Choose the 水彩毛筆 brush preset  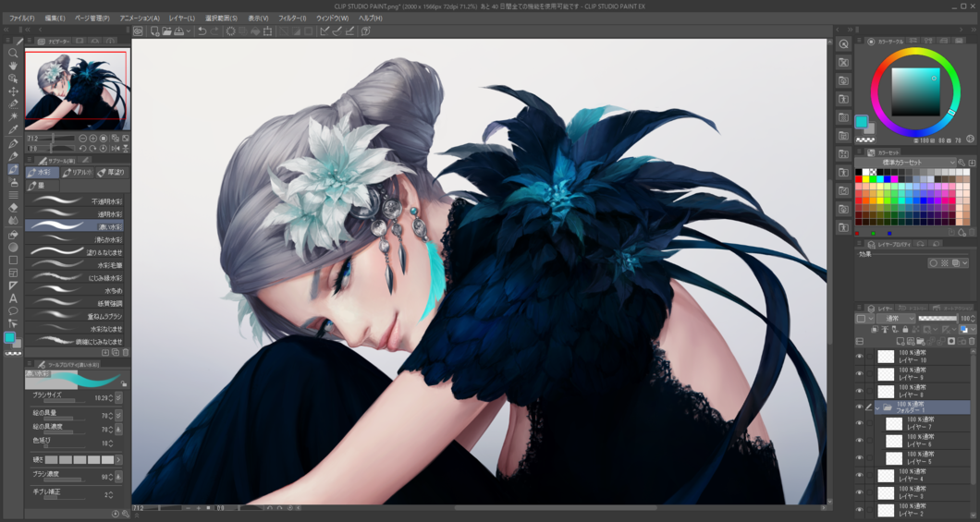coord(74,264)
